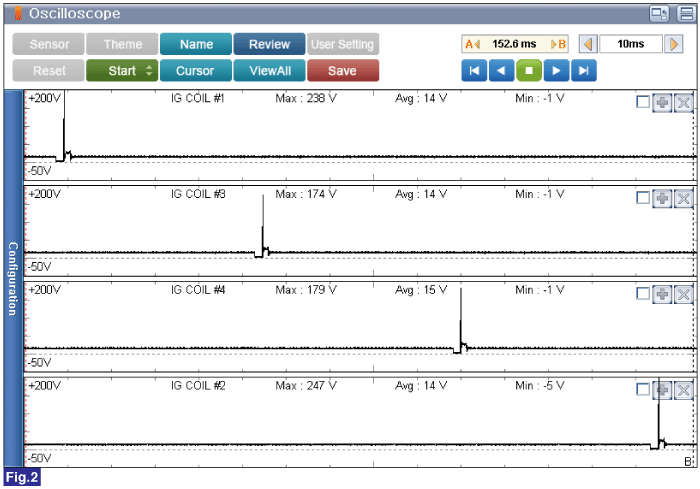This screenshot has height=489, width=700.
Task: Decrease the 10ms time base
Action: tap(588, 44)
